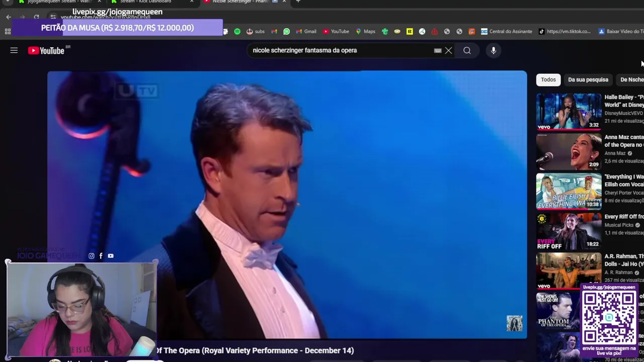Open Maps bookmark
This screenshot has width=644, height=362.
[x=365, y=31]
